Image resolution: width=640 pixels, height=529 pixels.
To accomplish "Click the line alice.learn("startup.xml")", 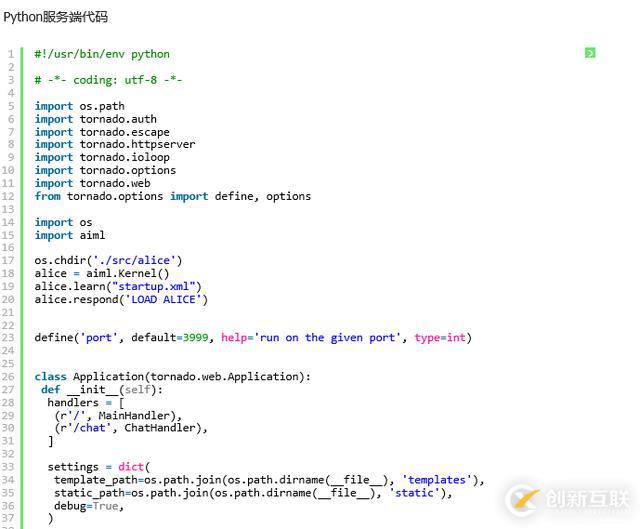I will (118, 287).
